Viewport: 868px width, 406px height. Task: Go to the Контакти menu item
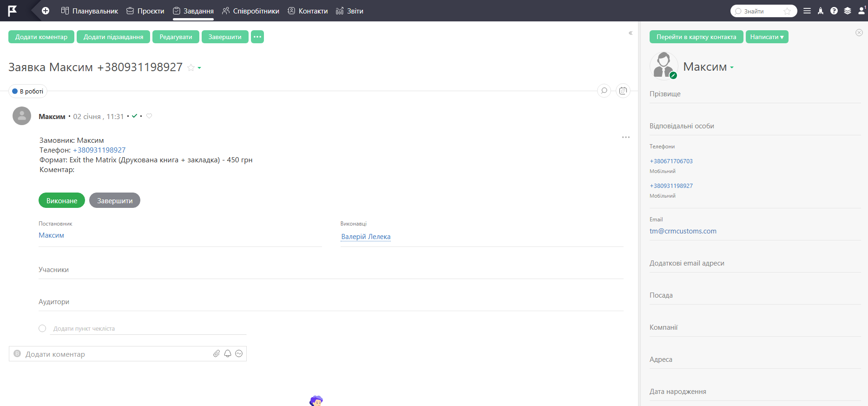pos(308,11)
